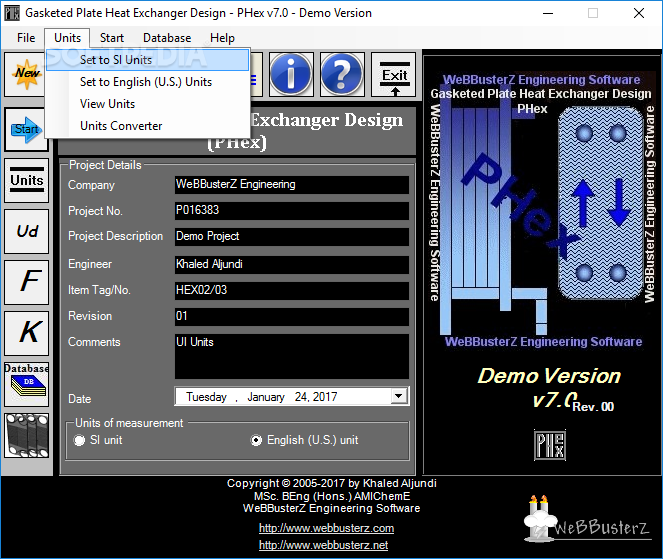Viewport: 663px width, 559px height.
Task: Open the File menu
Action: pyautogui.click(x=26, y=38)
